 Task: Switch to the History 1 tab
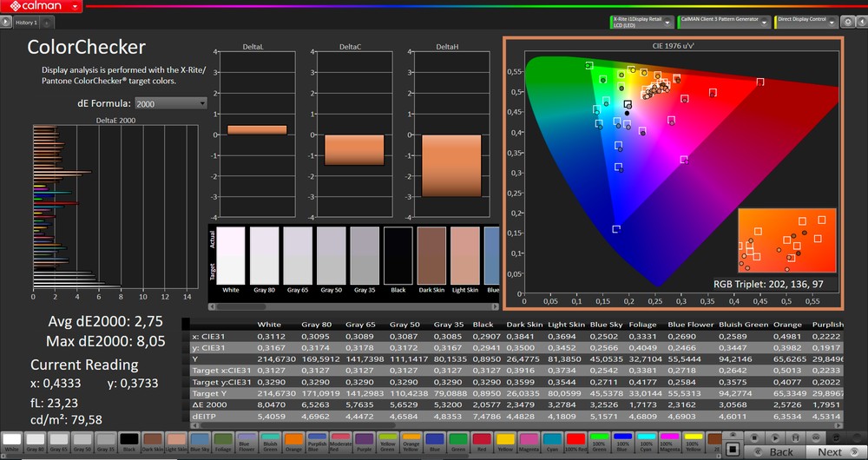tap(24, 23)
